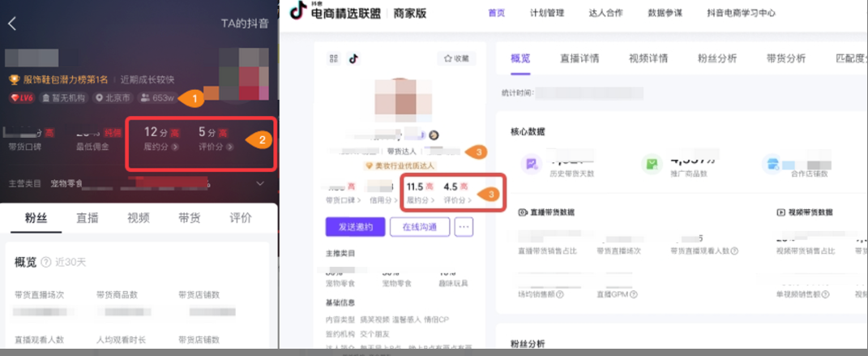Image resolution: width=868 pixels, height=356 pixels.
Task: Click the 在线沟通 button
Action: click(420, 227)
